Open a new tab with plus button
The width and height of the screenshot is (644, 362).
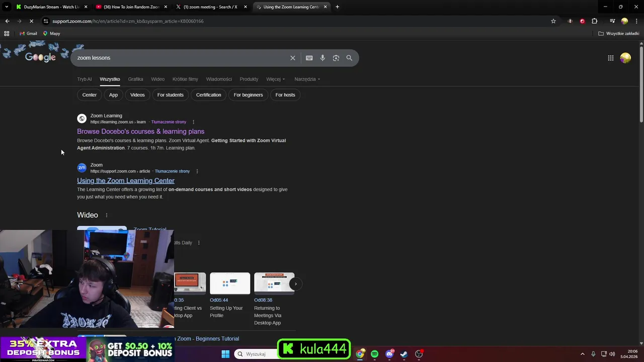(337, 7)
